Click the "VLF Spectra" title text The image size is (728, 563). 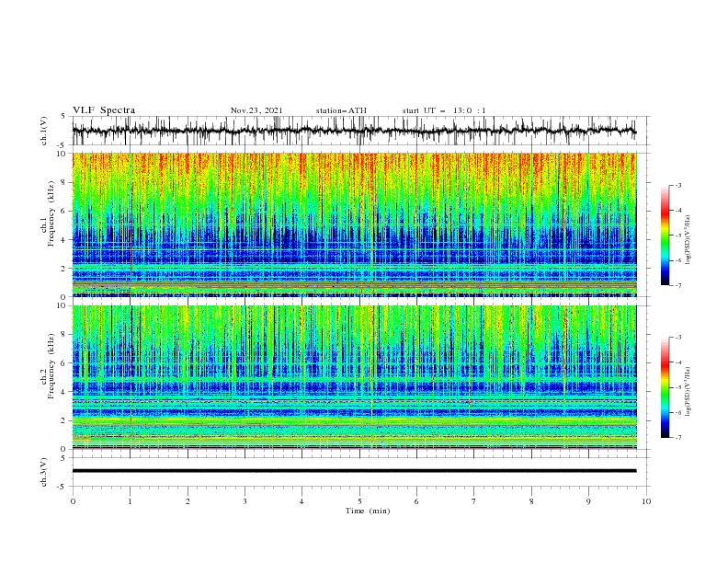pyautogui.click(x=104, y=110)
